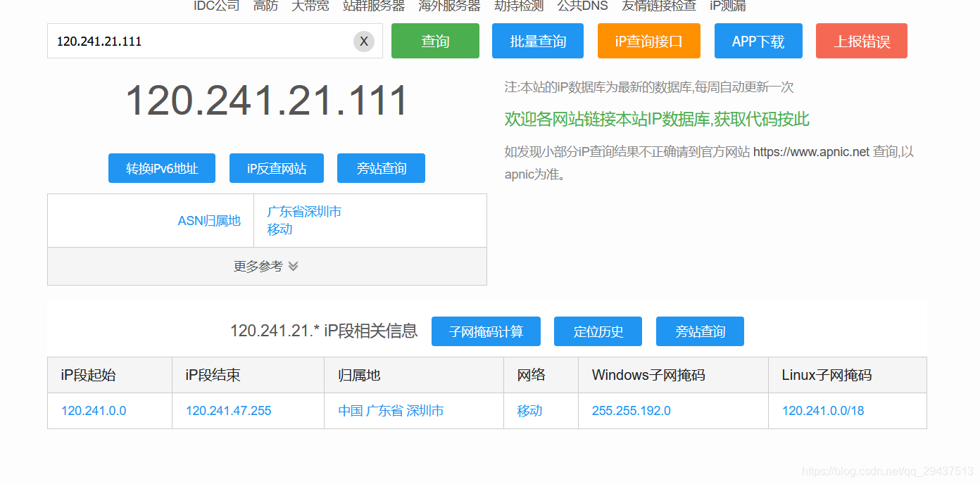This screenshot has height=484, width=980.
Task: Open 海外服务器 in top navigation
Action: point(449,6)
